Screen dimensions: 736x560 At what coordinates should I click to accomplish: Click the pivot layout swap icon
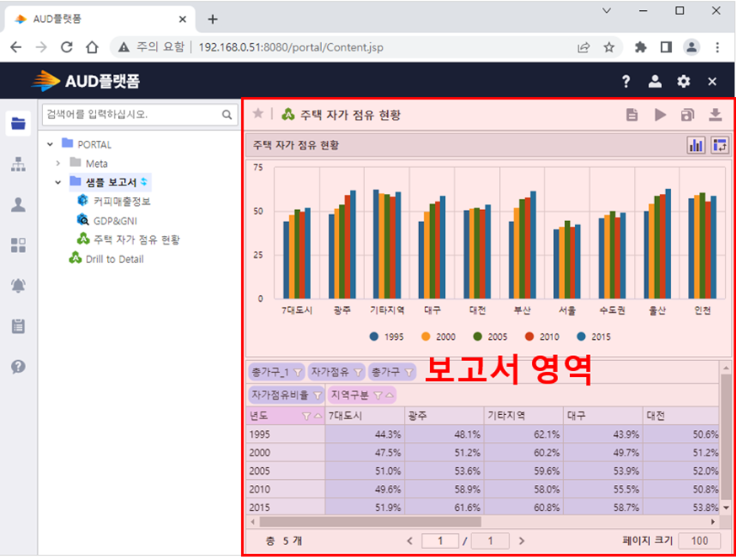click(x=720, y=146)
